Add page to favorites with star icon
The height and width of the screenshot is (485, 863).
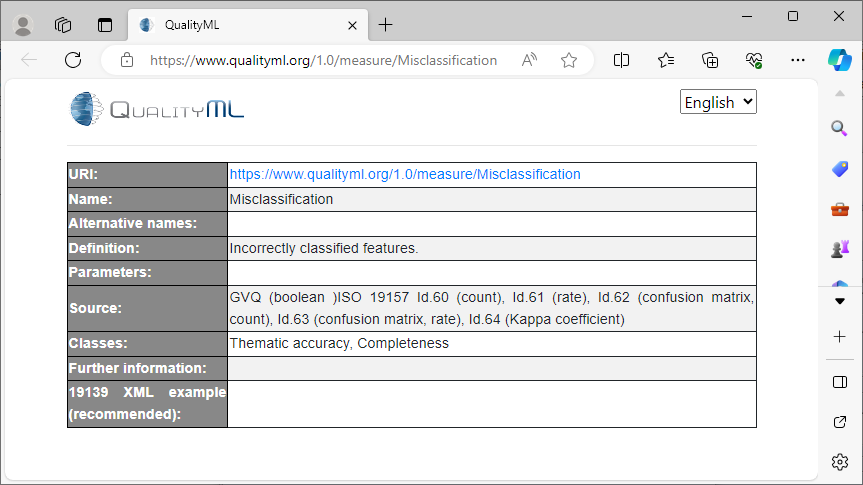click(569, 60)
